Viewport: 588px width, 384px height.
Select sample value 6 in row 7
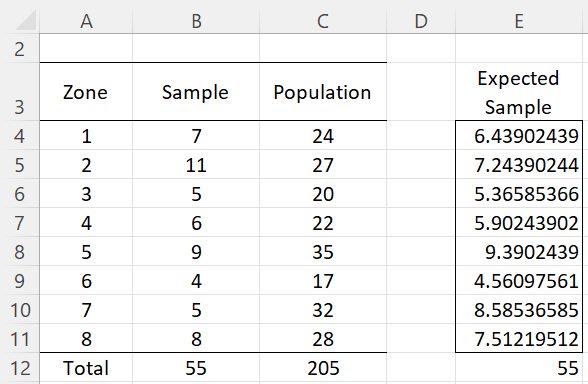(x=196, y=222)
